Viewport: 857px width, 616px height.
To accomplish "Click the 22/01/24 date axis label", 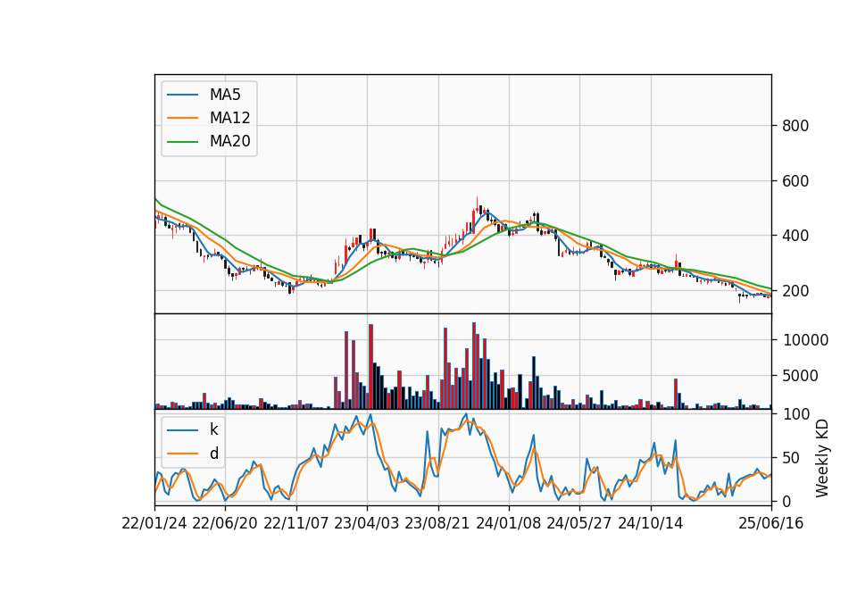I will coord(154,523).
